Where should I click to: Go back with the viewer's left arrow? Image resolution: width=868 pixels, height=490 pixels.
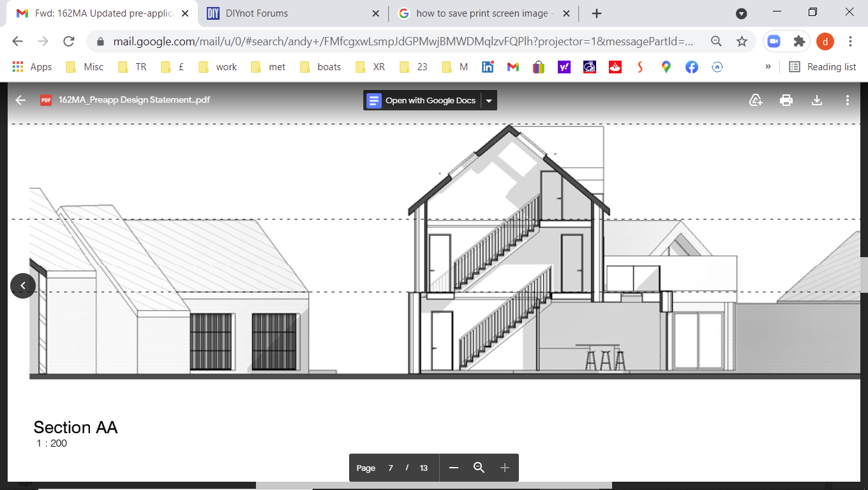(20, 100)
